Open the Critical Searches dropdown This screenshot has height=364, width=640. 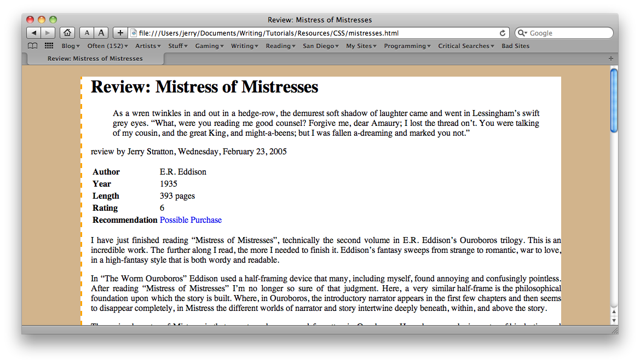click(x=466, y=46)
